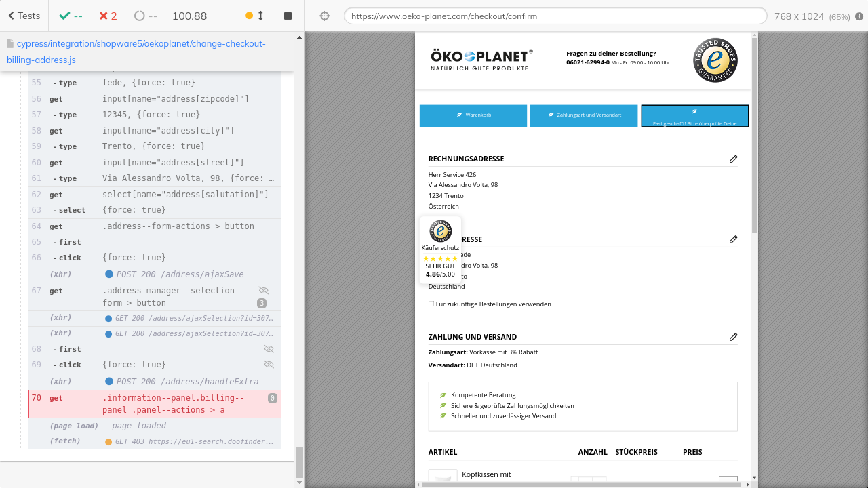Click hidden-element eye icon on command 67
868x488 pixels.
pos(264,291)
